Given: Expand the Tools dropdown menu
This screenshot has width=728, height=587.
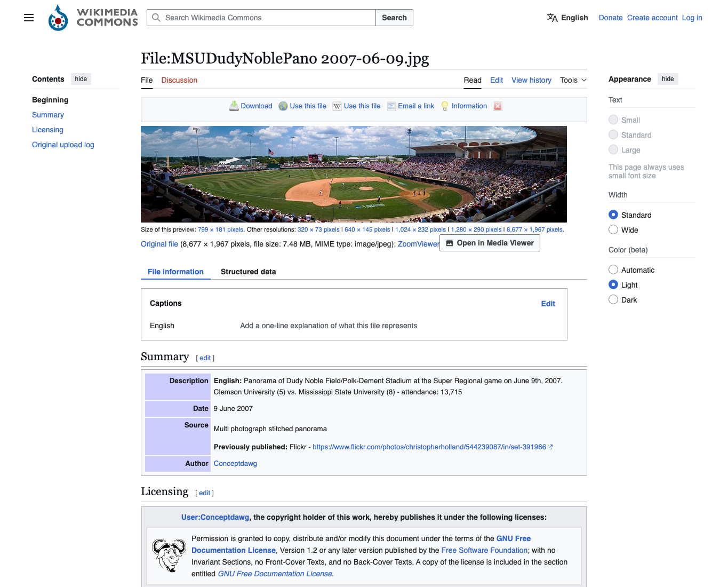Looking at the screenshot, I should (573, 80).
